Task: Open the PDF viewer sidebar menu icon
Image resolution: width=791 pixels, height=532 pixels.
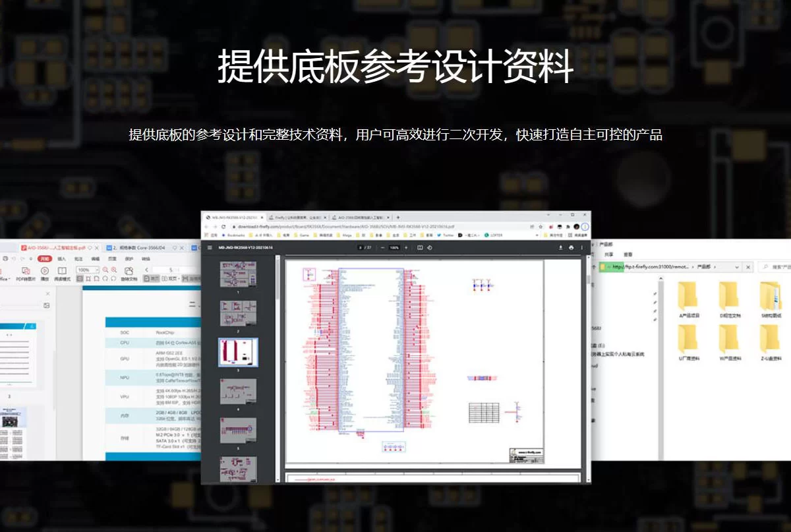Action: click(x=210, y=247)
